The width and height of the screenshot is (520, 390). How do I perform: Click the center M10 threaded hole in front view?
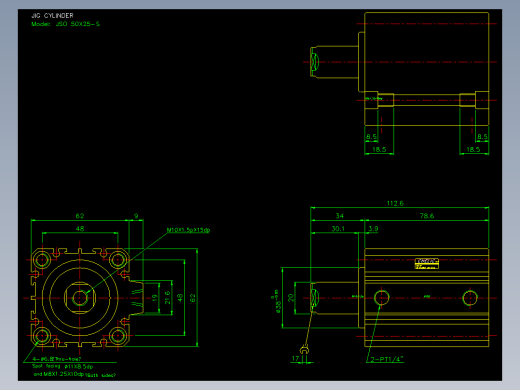(x=80, y=298)
